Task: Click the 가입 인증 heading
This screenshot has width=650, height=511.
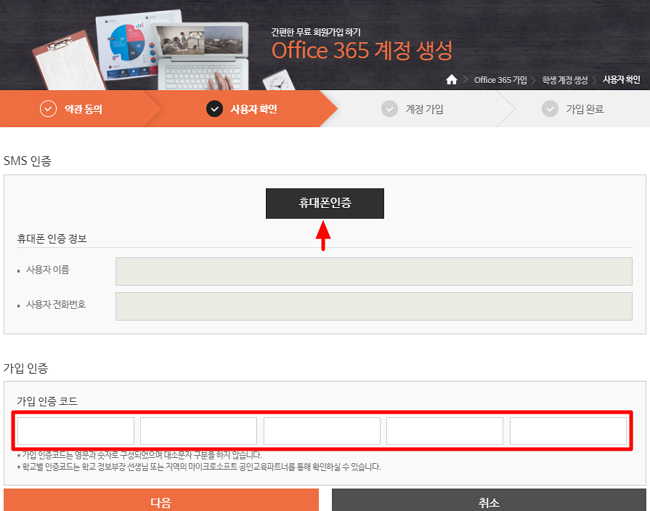Action: click(26, 368)
